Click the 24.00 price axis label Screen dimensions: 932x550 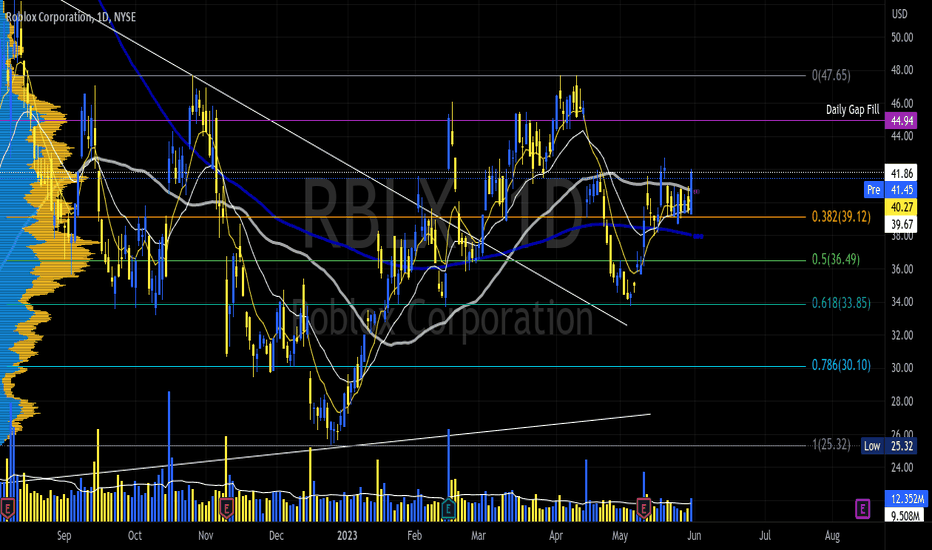coord(902,467)
